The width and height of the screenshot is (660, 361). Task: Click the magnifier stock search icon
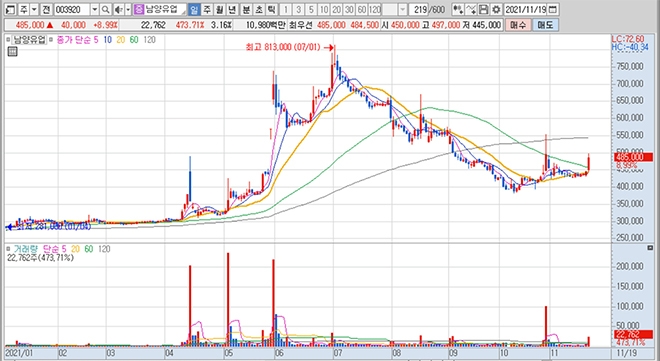pos(106,9)
